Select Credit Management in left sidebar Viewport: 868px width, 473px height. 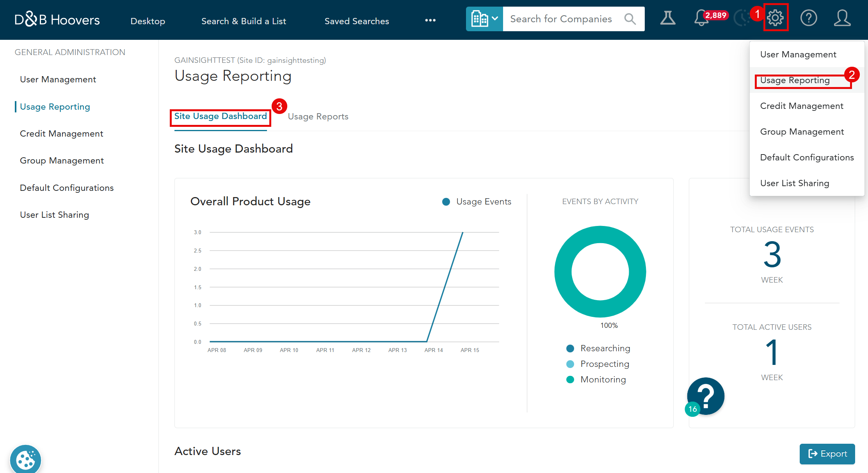61,133
